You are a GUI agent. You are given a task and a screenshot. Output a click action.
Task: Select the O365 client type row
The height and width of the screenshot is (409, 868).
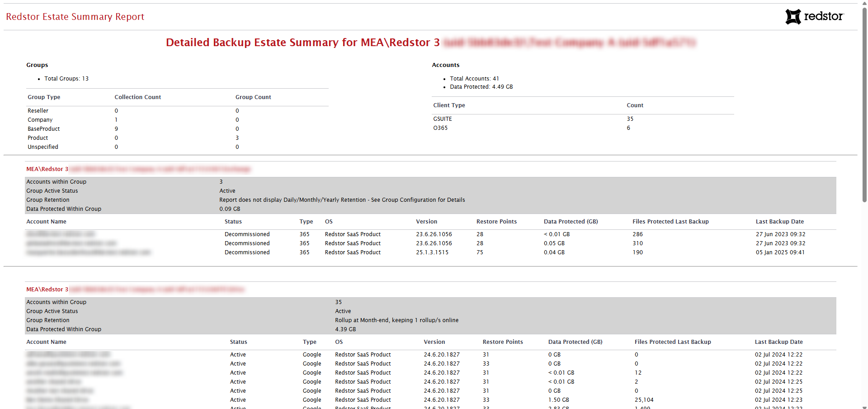(583, 128)
